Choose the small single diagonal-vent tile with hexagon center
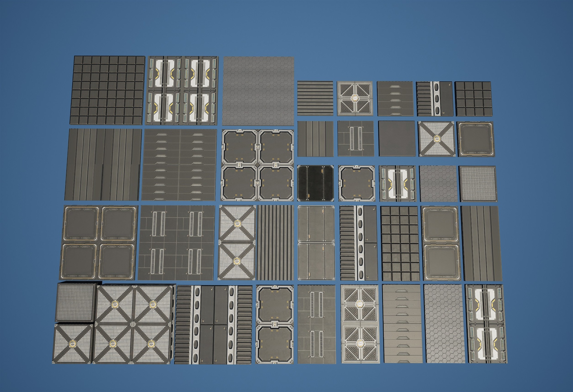 point(355,98)
